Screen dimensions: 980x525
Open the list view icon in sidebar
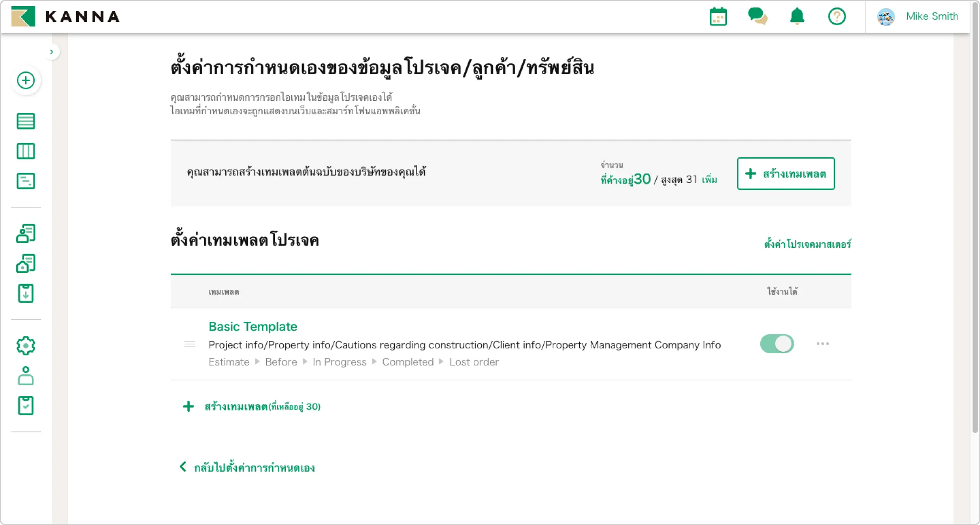[26, 121]
